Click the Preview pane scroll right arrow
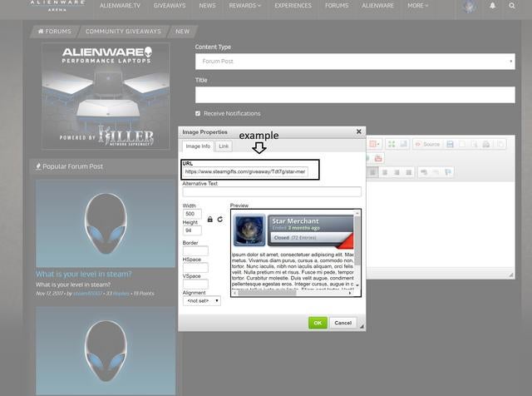This screenshot has height=396, width=532. click(350, 293)
